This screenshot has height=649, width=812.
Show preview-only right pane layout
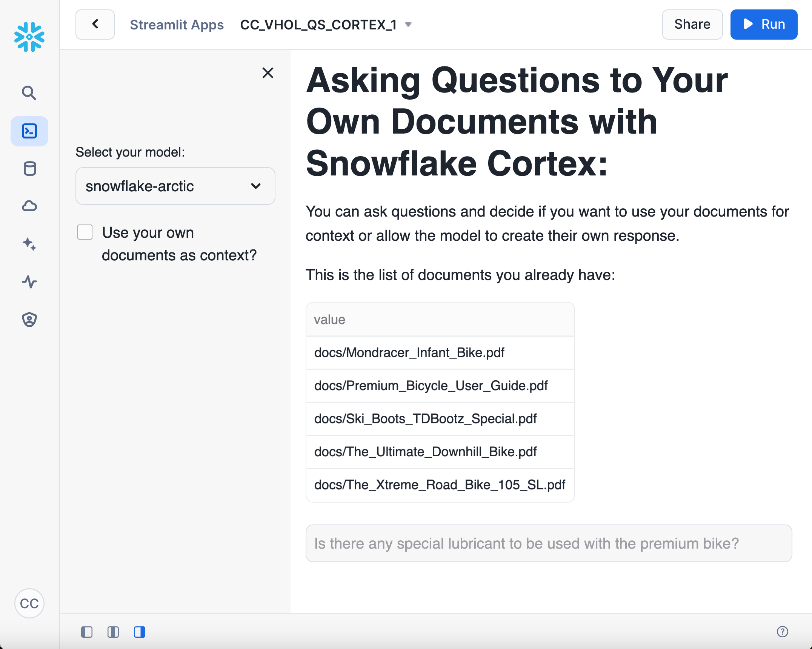coord(140,632)
